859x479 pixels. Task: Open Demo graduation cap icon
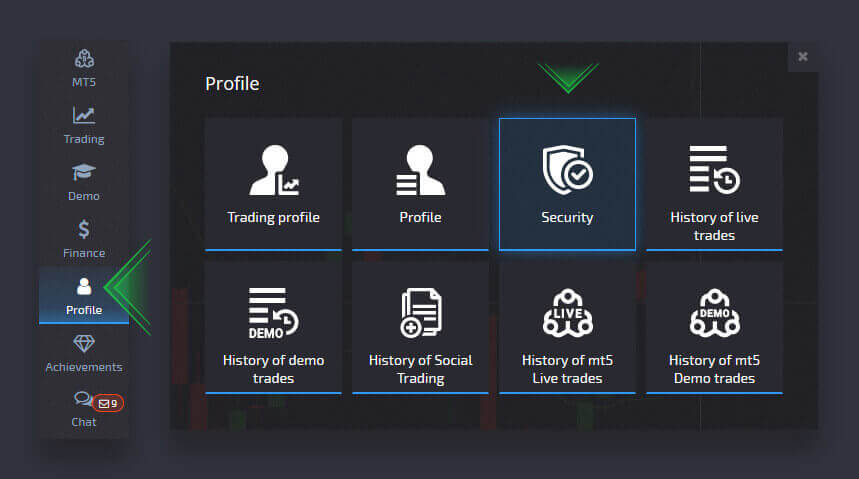(84, 173)
